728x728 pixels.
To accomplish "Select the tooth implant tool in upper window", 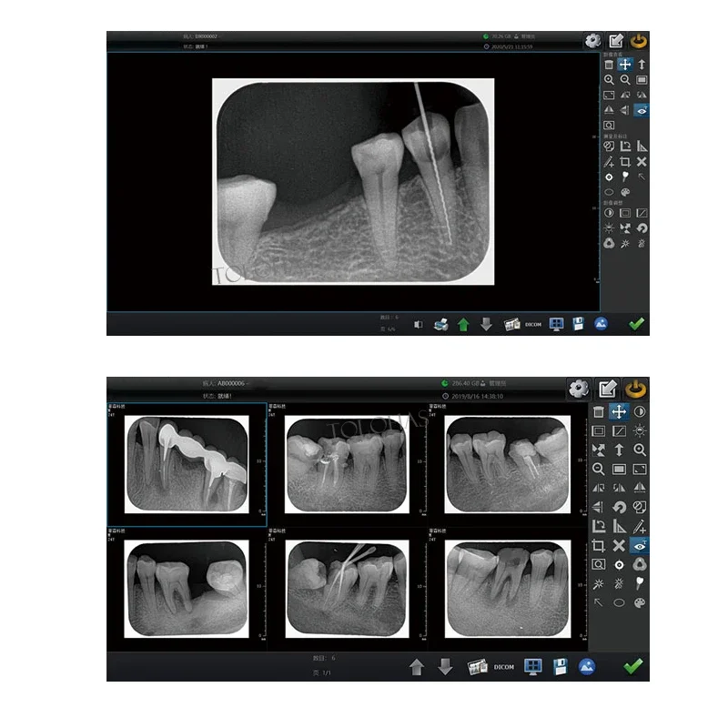I will coord(625,177).
